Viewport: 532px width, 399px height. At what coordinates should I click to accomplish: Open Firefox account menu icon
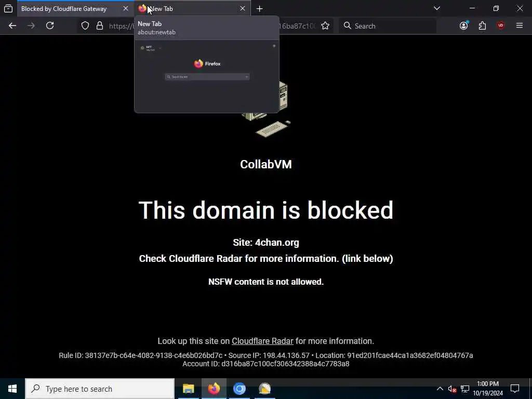pos(464,26)
